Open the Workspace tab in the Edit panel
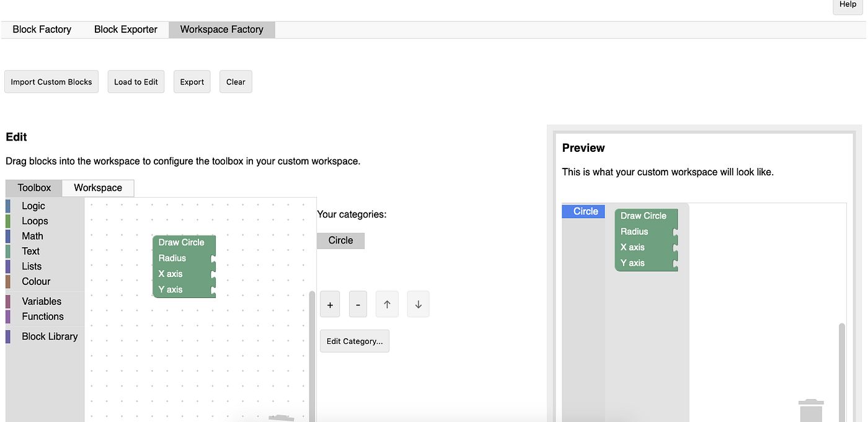868x422 pixels. (97, 187)
